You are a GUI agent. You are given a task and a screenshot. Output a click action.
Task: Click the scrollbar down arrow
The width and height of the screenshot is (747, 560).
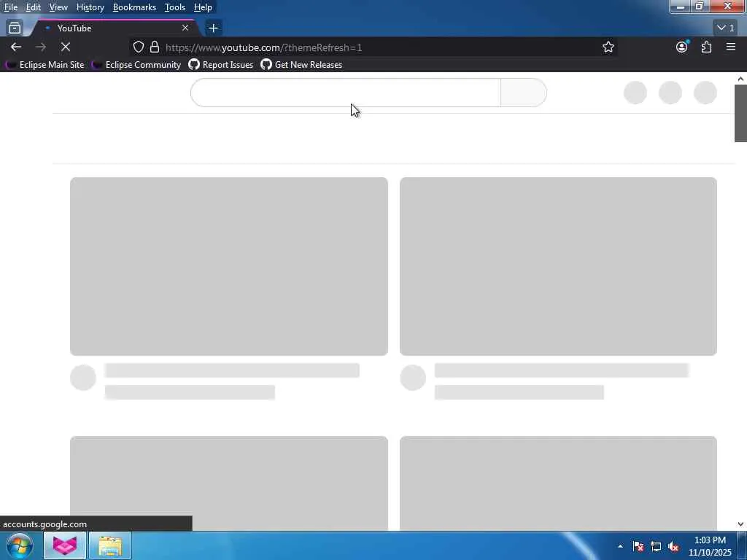point(740,524)
